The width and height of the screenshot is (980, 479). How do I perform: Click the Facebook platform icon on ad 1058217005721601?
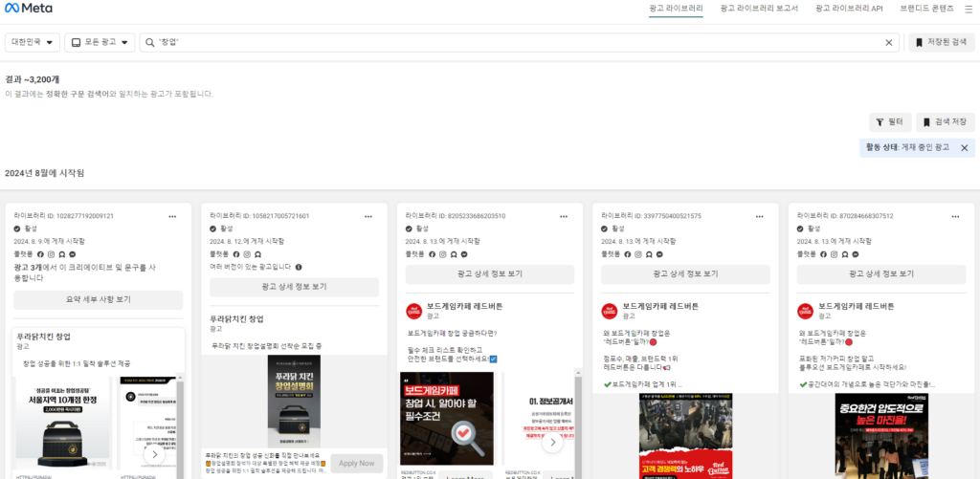click(x=236, y=254)
